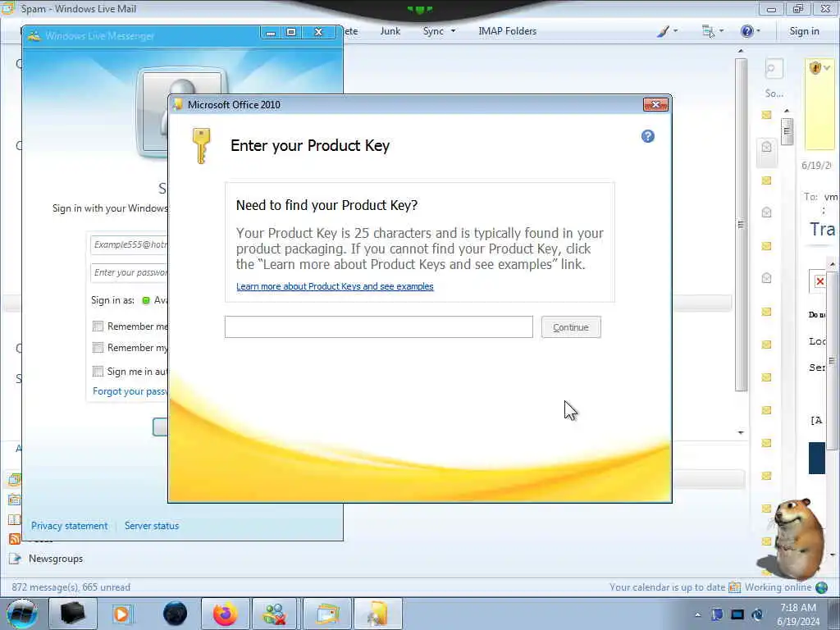The image size is (840, 630).
Task: Launch the media player icon in the taskbar
Action: [122, 614]
